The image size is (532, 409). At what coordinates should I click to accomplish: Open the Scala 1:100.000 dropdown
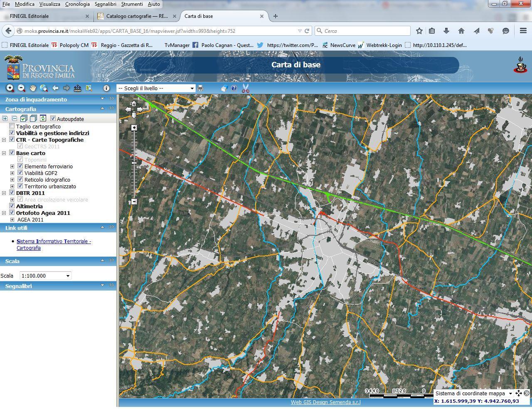(x=45, y=276)
